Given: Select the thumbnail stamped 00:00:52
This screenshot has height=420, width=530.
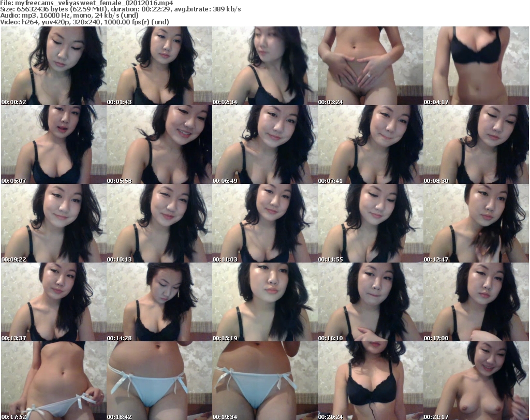Looking at the screenshot, I should pos(54,66).
